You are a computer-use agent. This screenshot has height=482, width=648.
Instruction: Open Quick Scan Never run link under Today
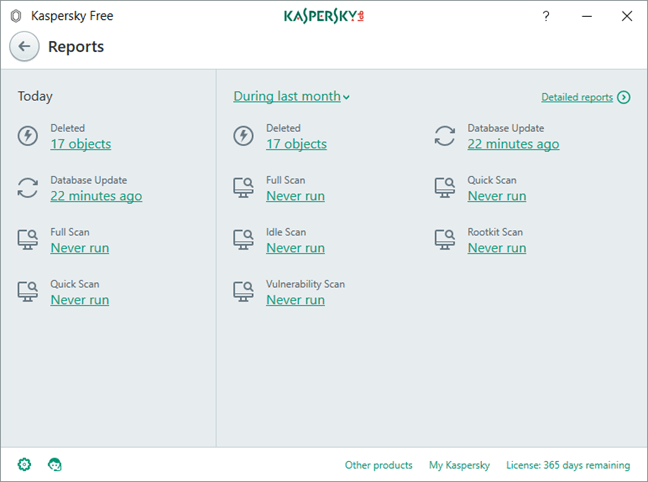coord(80,300)
